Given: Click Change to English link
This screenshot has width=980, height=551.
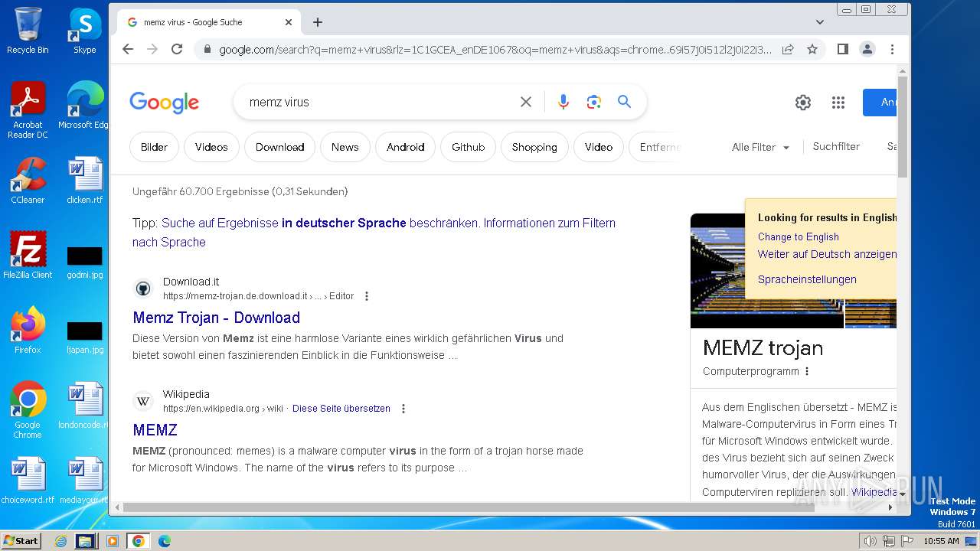Looking at the screenshot, I should [x=799, y=236].
